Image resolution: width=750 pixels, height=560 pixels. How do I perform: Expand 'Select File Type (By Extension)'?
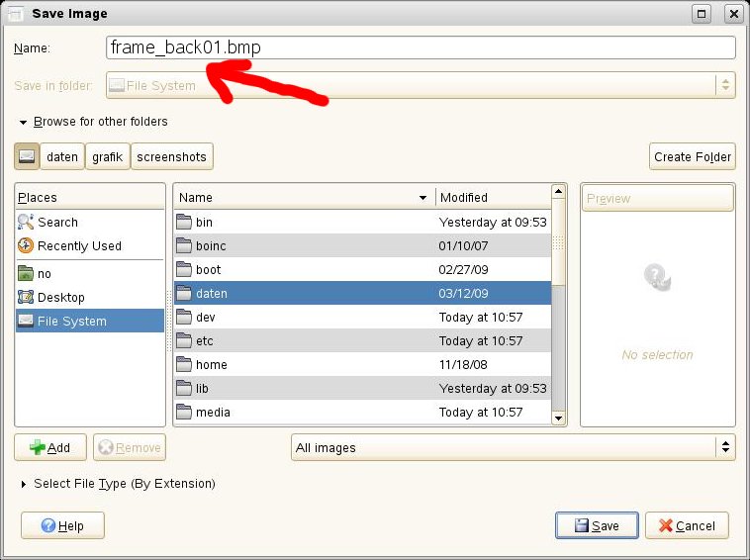point(22,485)
